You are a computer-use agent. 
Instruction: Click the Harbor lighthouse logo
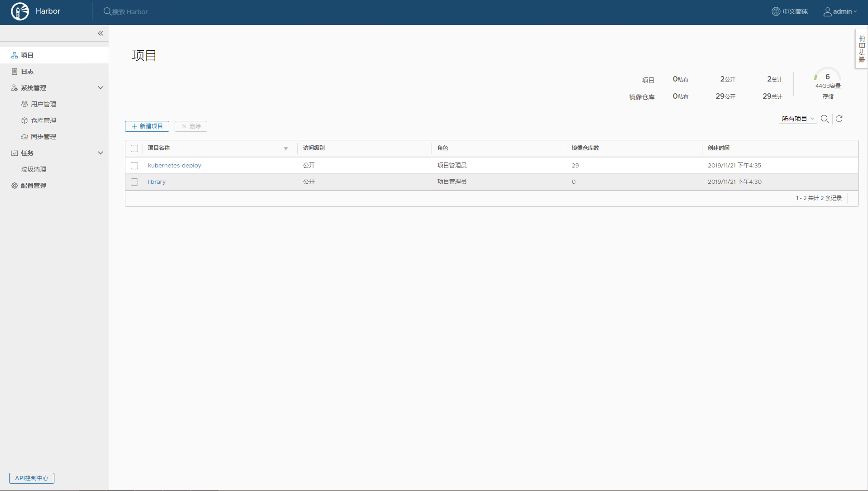pos(20,12)
